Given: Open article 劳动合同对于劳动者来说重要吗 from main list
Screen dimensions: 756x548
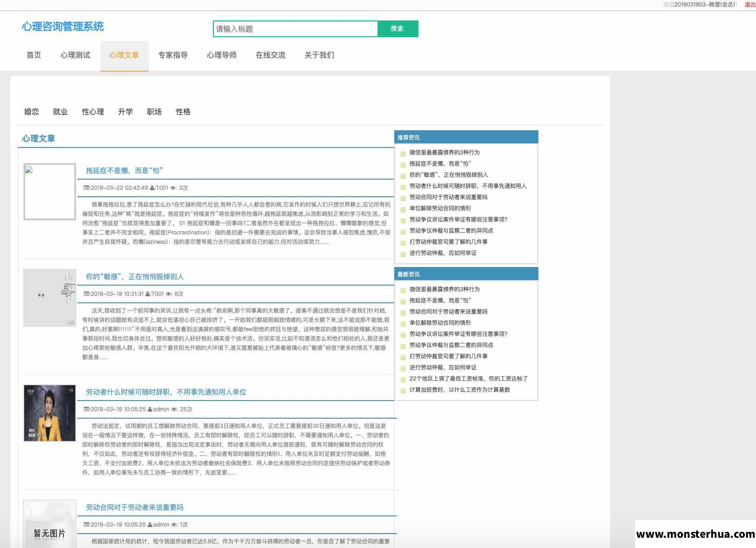Looking at the screenshot, I should coord(134,508).
